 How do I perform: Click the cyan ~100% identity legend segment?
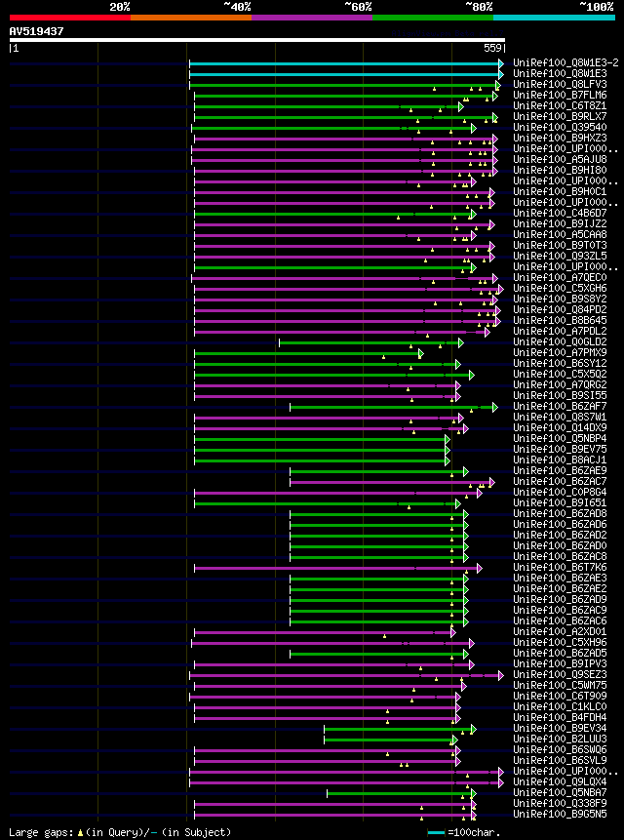point(554,18)
